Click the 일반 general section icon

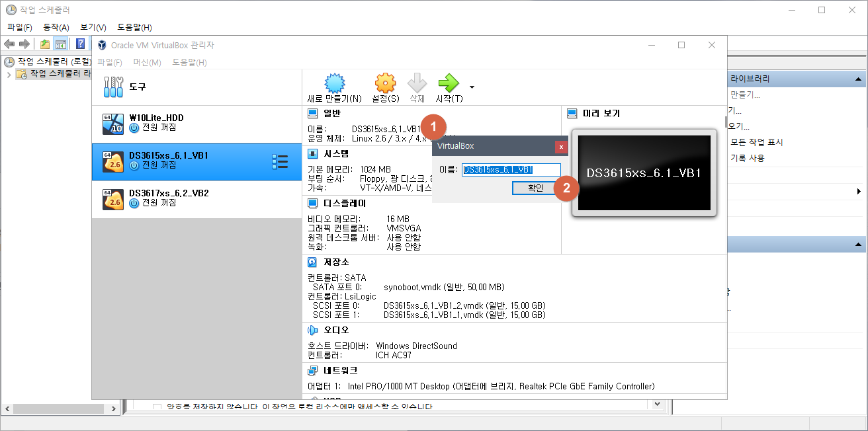point(313,114)
